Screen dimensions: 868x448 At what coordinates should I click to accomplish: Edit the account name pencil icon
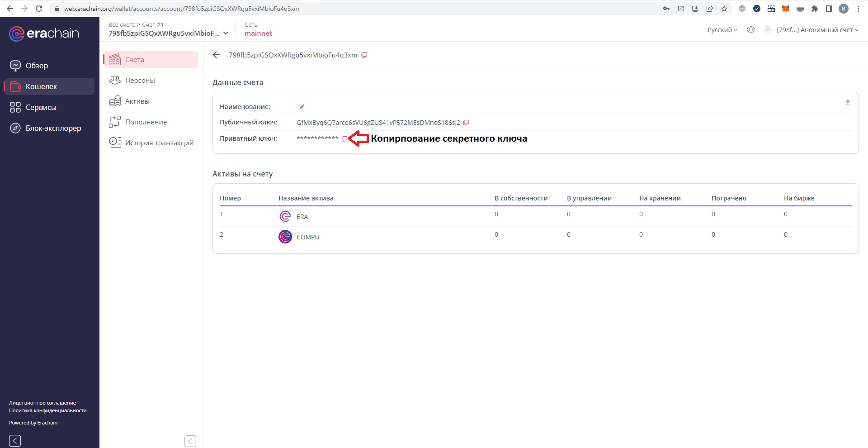302,107
